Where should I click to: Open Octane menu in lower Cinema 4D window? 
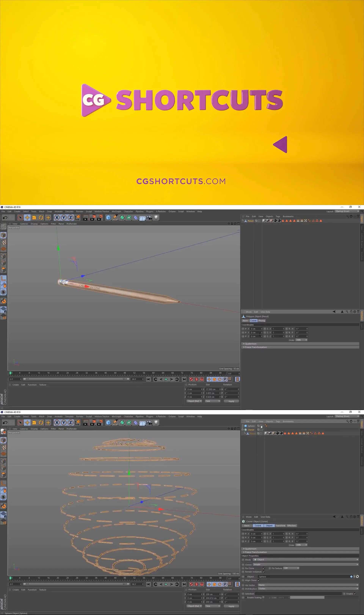click(172, 416)
